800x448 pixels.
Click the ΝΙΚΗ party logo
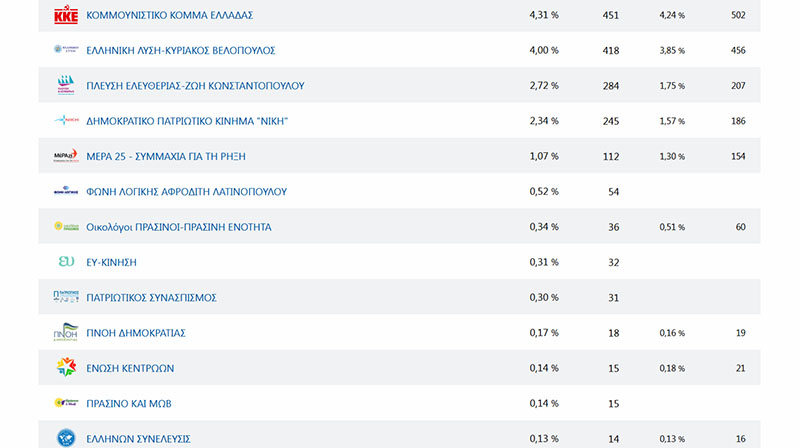point(65,121)
